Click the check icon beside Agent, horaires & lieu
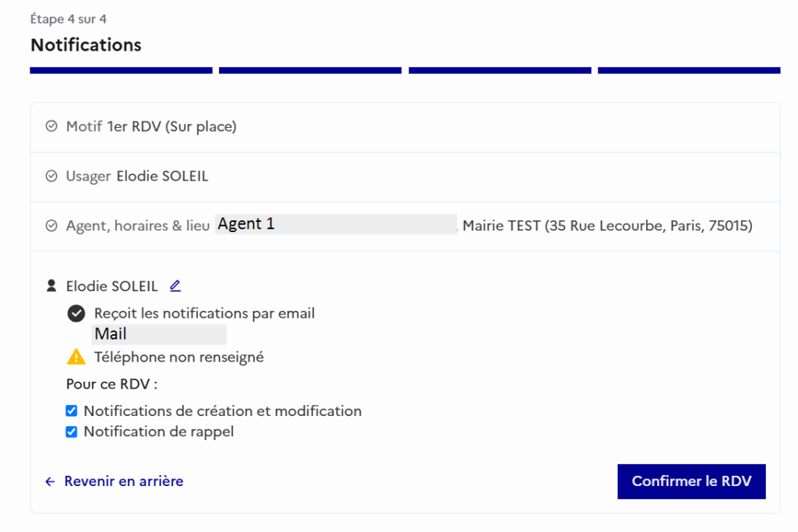The image size is (798, 532). pyautogui.click(x=51, y=225)
